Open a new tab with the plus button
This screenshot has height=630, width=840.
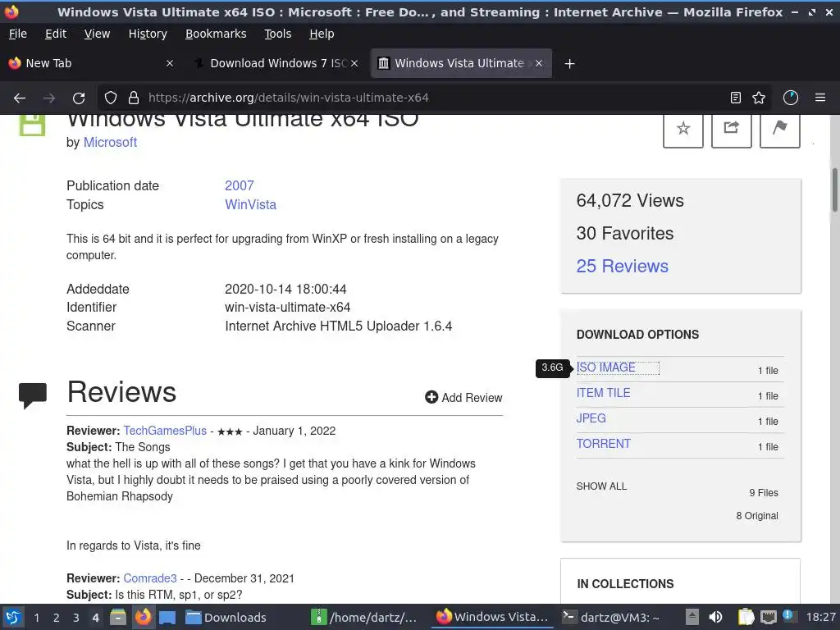569,64
